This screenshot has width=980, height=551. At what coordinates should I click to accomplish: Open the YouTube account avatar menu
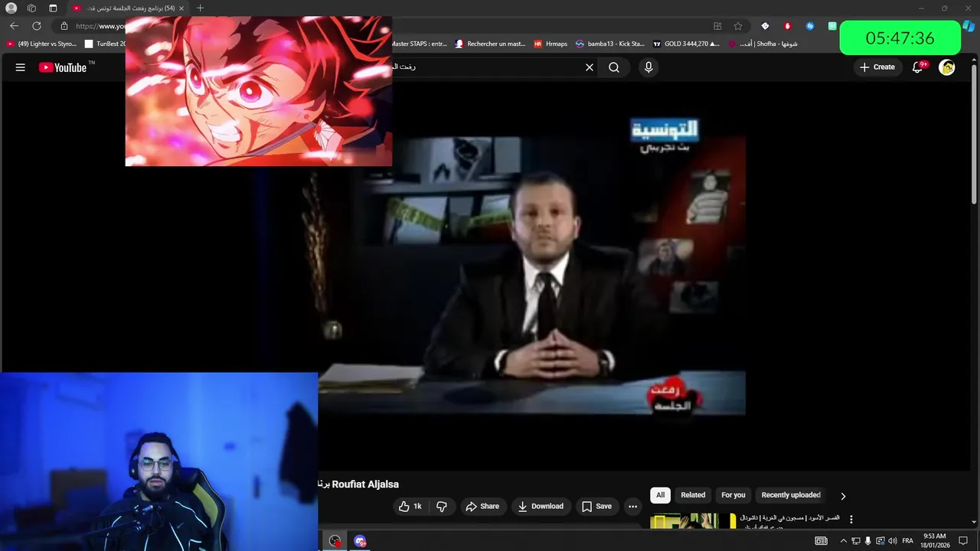[947, 67]
